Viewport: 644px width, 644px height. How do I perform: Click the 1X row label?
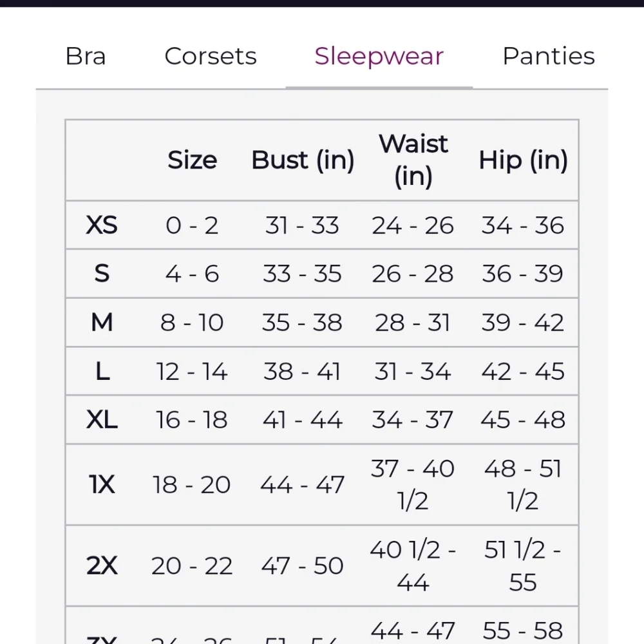(102, 485)
